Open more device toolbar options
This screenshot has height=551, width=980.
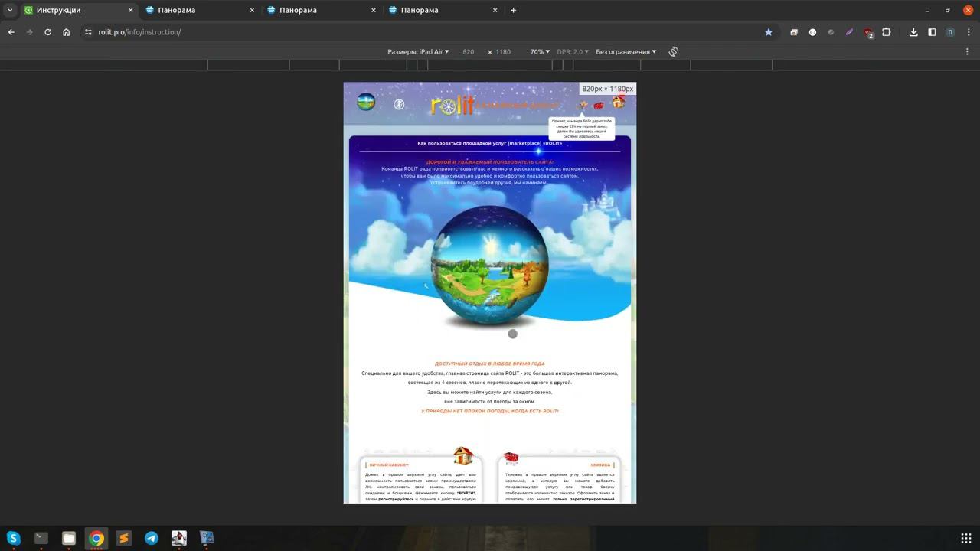(x=969, y=51)
